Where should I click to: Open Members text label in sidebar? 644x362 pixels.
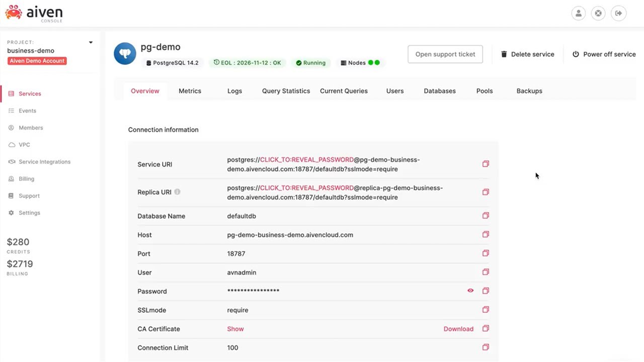31,128
